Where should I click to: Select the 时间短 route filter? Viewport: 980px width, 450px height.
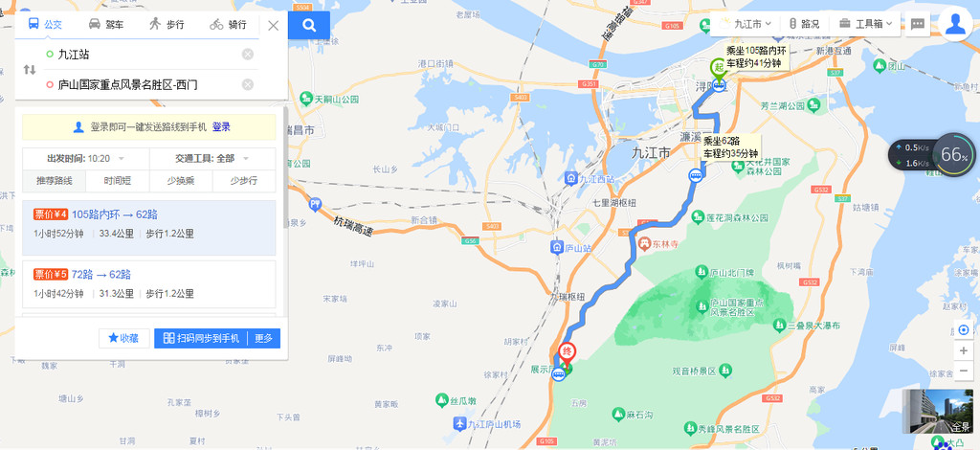[118, 181]
